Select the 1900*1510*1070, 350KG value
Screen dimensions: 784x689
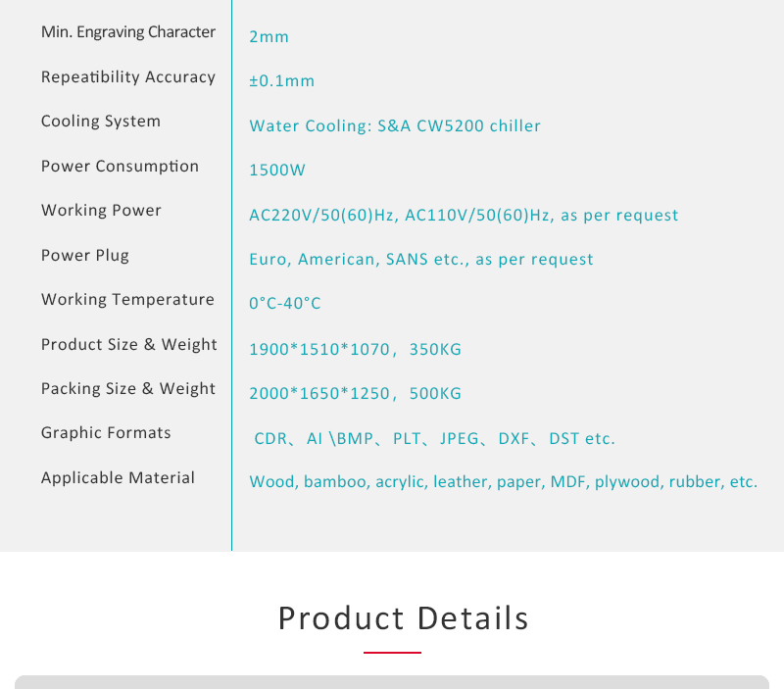pyautogui.click(x=355, y=350)
